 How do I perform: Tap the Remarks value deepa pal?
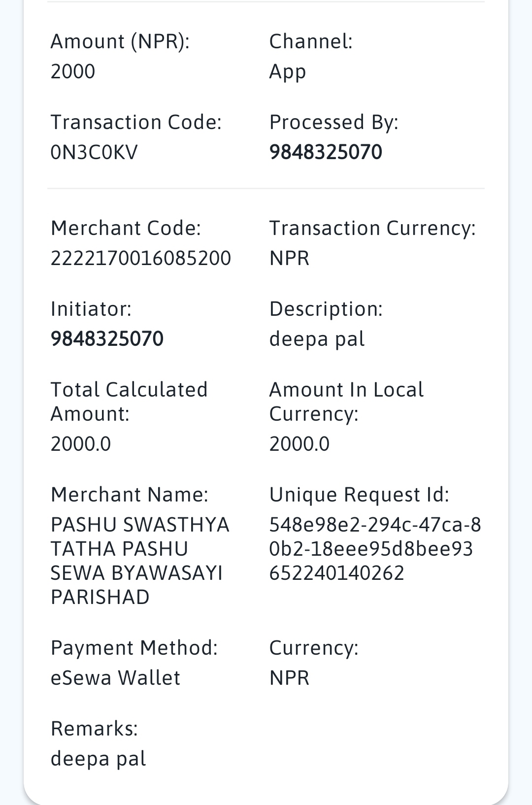98,759
